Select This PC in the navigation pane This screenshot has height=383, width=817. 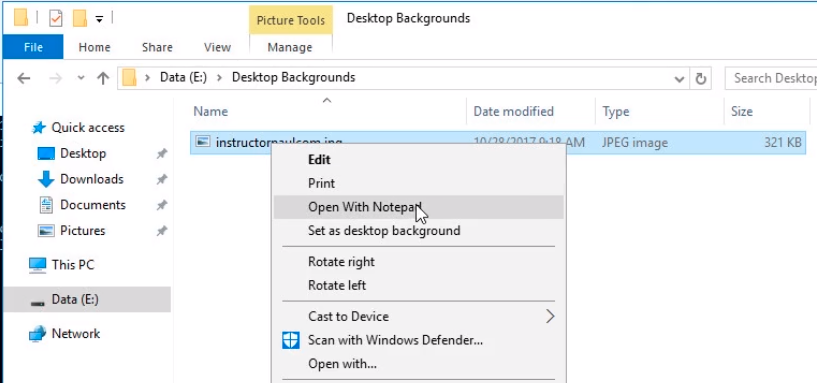coord(72,265)
